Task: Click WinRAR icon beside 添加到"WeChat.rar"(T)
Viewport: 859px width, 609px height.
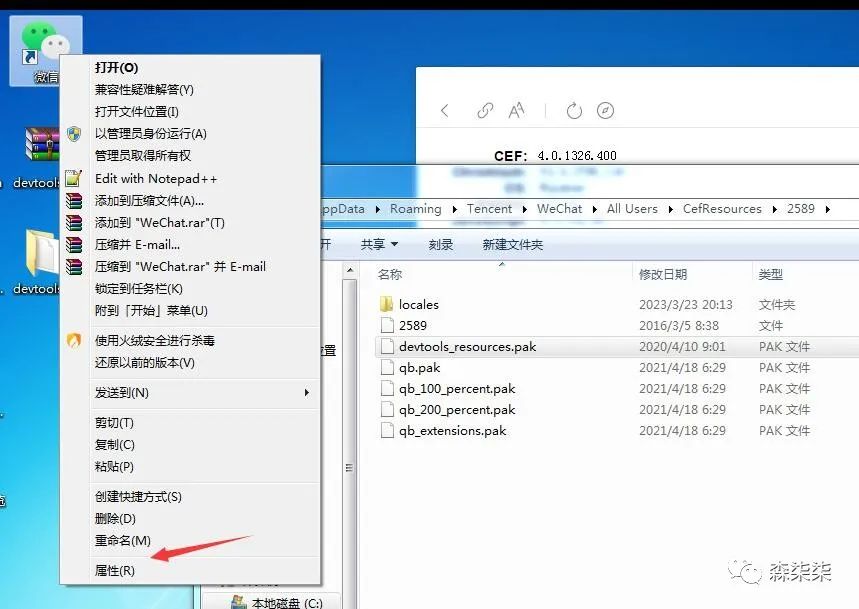Action: (71, 222)
